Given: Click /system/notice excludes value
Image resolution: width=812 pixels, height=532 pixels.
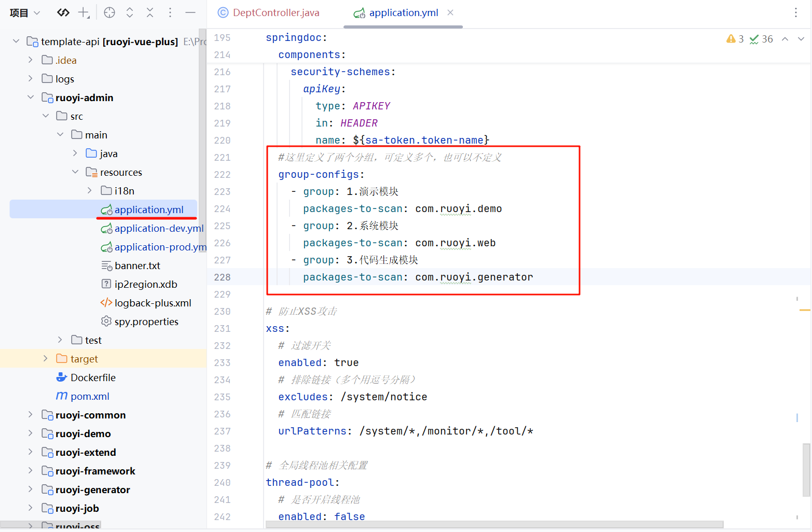Looking at the screenshot, I should 384,397.
